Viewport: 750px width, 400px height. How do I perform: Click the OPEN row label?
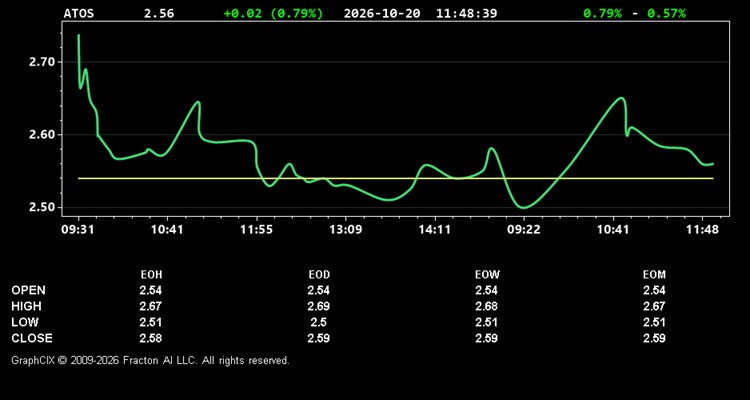pyautogui.click(x=29, y=290)
